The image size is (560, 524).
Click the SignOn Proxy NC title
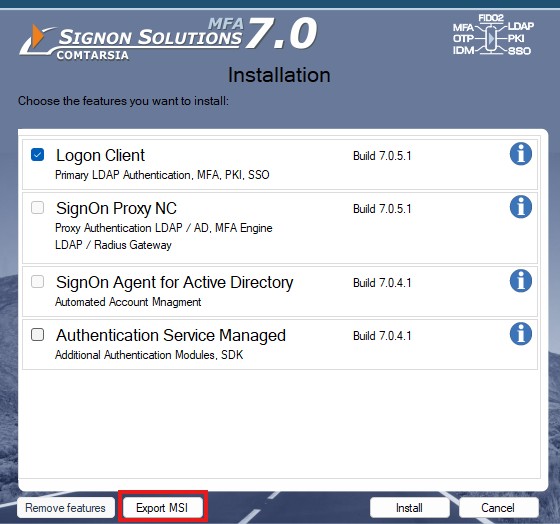(116, 209)
